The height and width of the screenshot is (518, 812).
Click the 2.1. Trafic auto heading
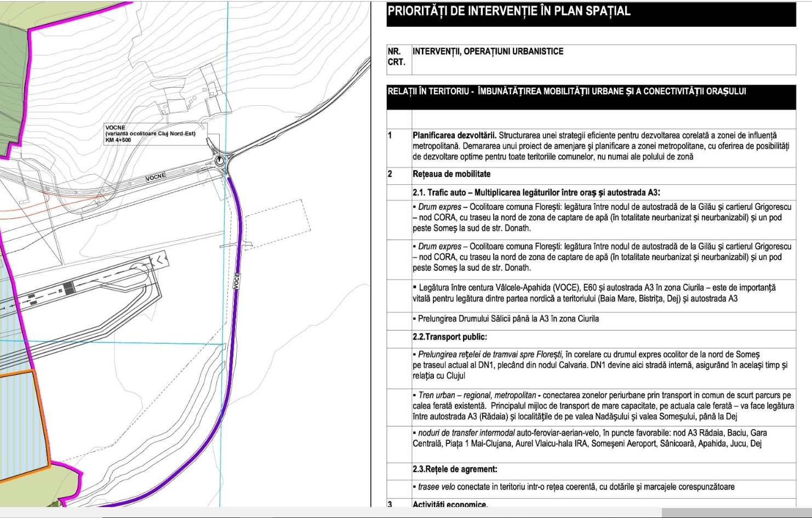[x=536, y=192]
